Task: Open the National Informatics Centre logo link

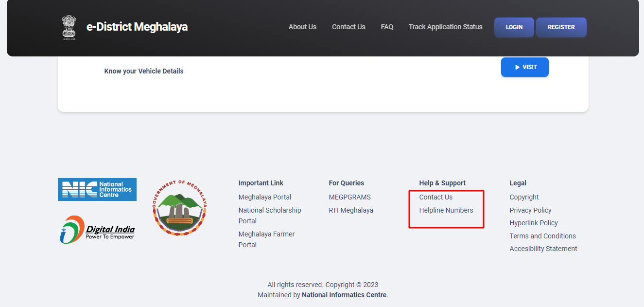Action: pos(97,189)
